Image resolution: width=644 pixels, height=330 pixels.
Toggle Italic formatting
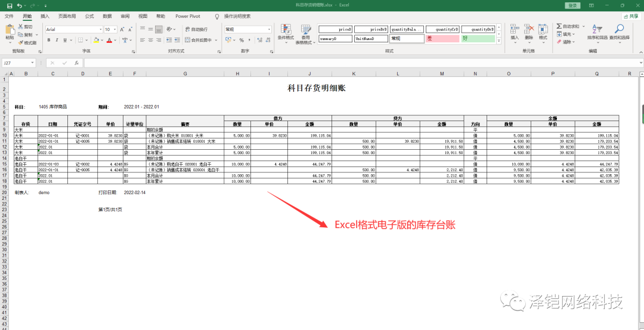pyautogui.click(x=57, y=40)
